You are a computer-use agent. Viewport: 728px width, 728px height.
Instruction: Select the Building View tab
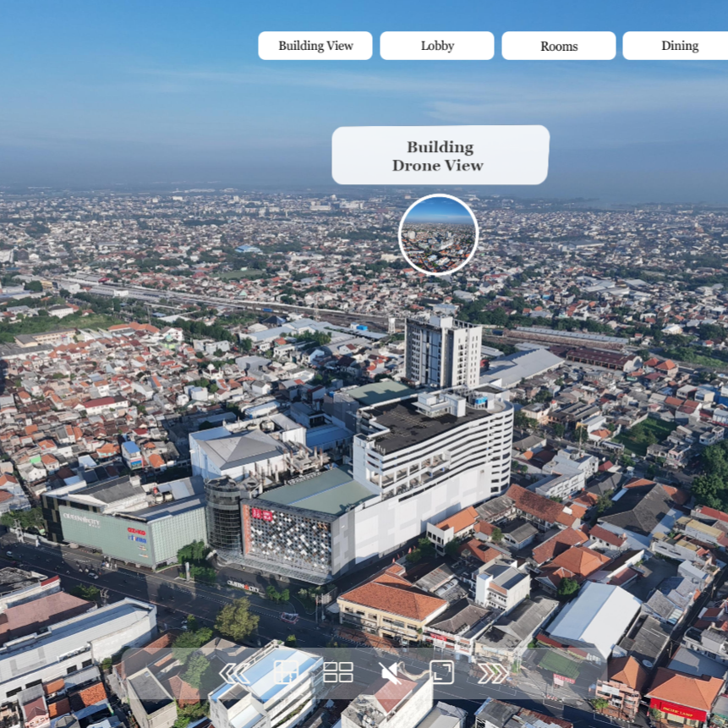[315, 46]
